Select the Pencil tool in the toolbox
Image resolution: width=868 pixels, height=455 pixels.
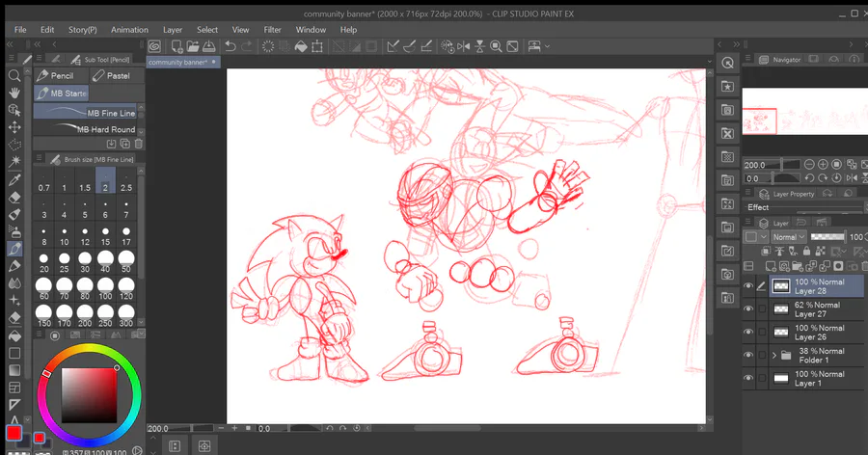[14, 249]
